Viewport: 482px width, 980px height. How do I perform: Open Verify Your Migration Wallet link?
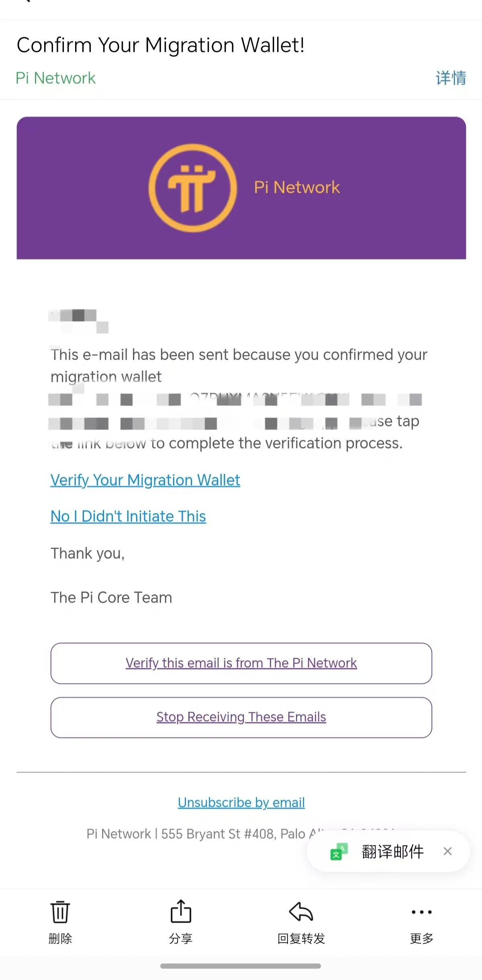click(x=145, y=480)
